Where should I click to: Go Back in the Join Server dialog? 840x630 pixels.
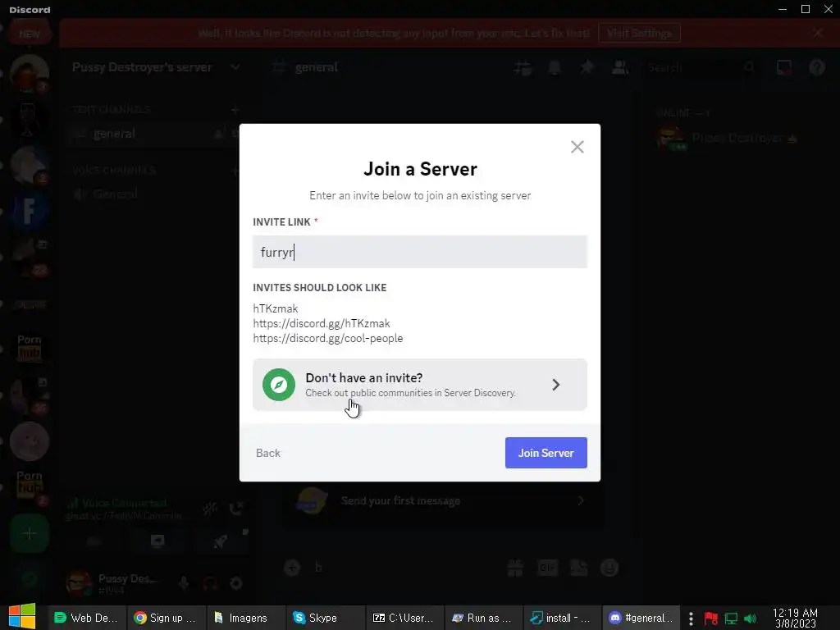(x=268, y=453)
